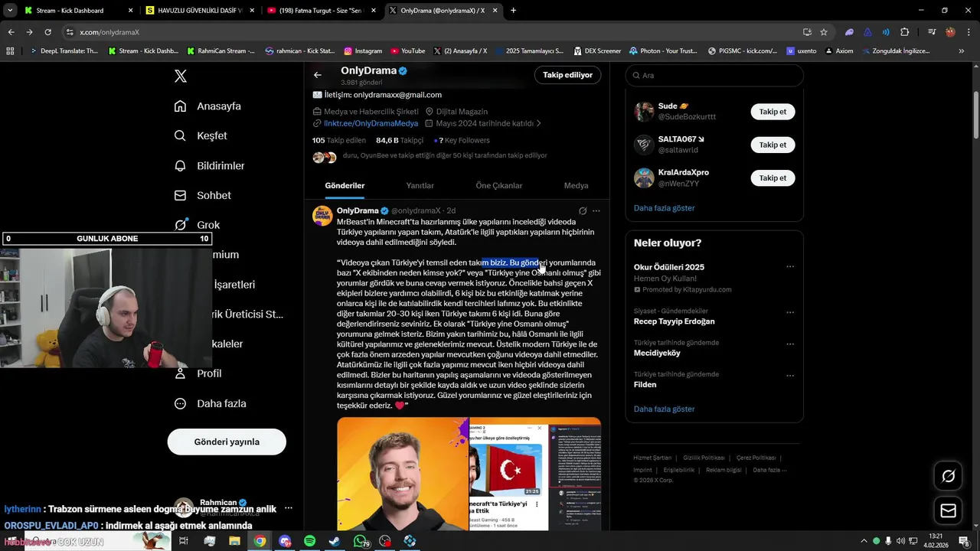Follow SALTA067 with Takip et

click(773, 145)
